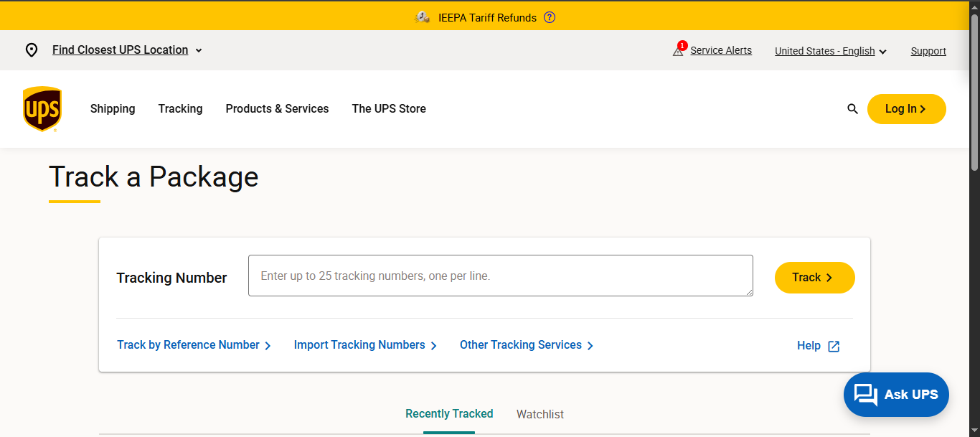The height and width of the screenshot is (437, 980).
Task: Open Other Tracking Services link
Action: (x=527, y=345)
